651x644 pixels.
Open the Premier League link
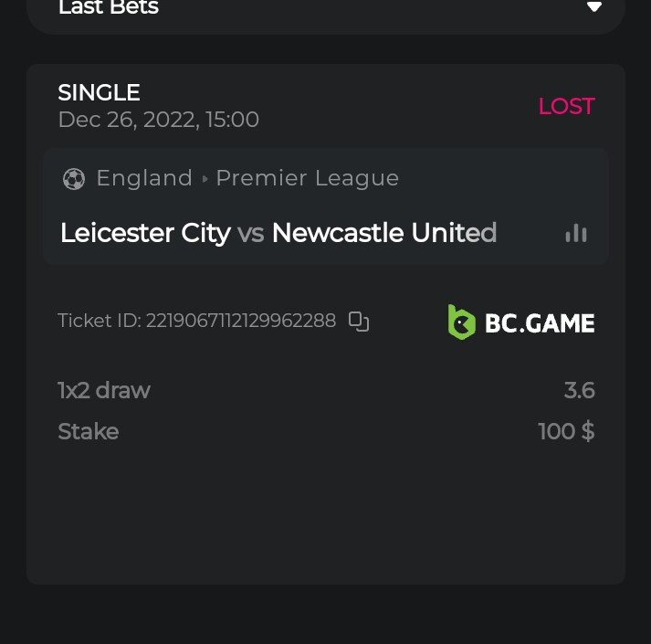pos(307,178)
